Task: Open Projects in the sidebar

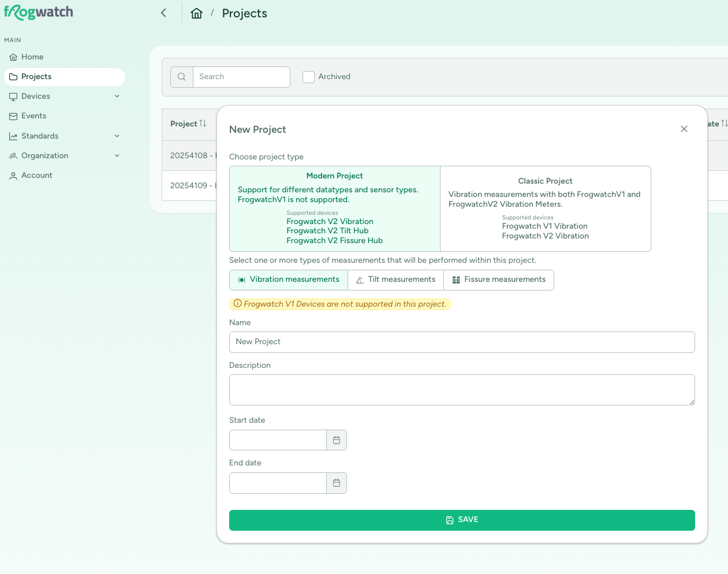Action: point(65,77)
